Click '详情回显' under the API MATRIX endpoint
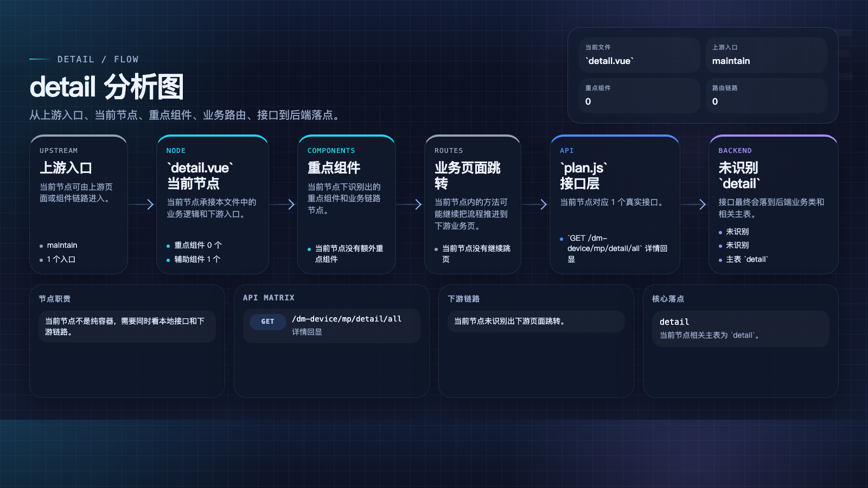Viewport: 868px width, 488px height. (x=307, y=332)
